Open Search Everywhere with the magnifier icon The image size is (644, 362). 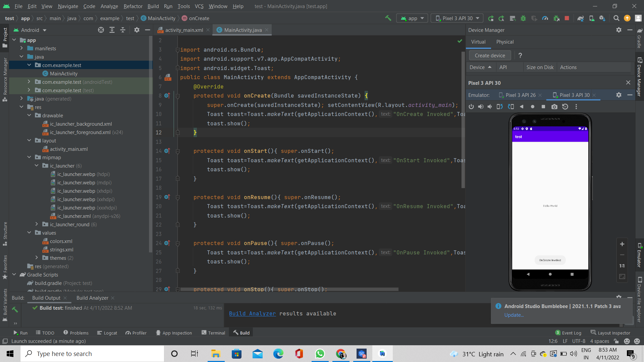616,18
